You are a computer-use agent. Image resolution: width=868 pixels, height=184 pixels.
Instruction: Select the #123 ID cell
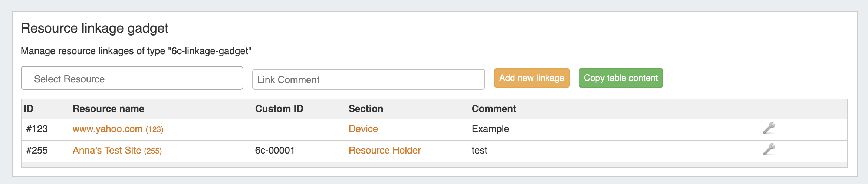point(37,129)
